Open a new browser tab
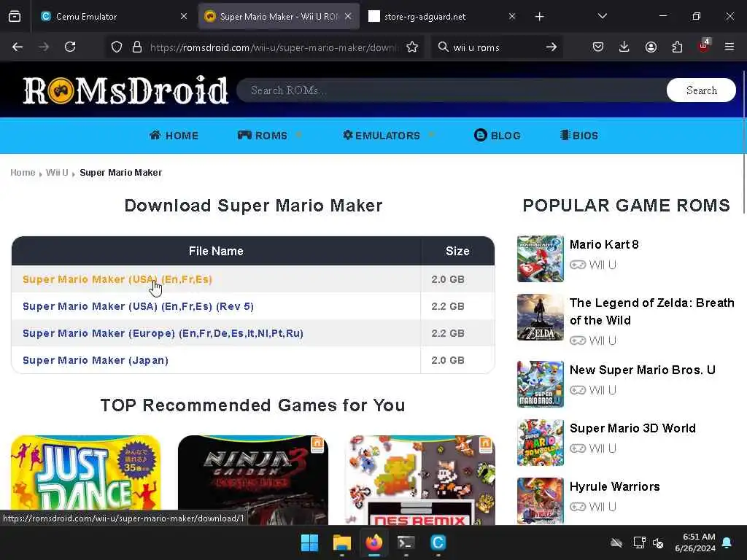This screenshot has width=747, height=560. (x=539, y=17)
